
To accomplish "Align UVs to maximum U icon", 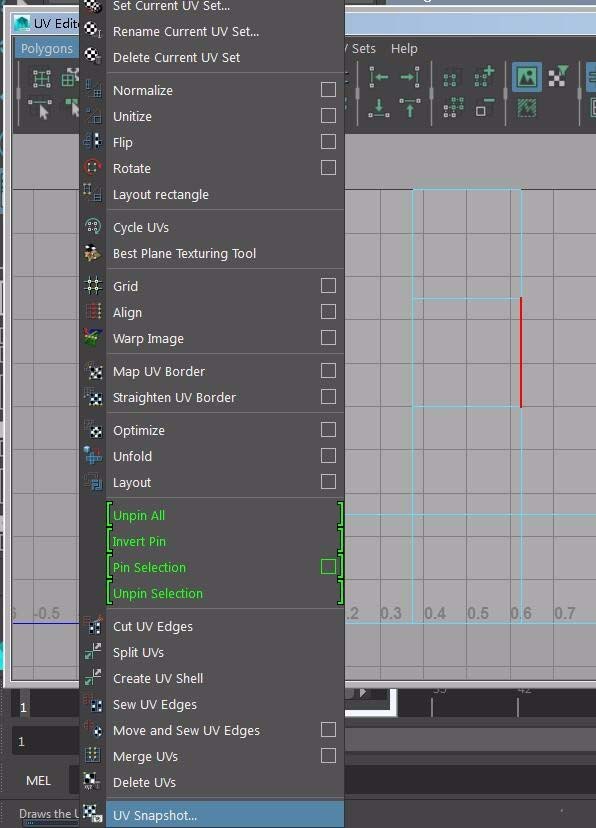I will tap(410, 77).
